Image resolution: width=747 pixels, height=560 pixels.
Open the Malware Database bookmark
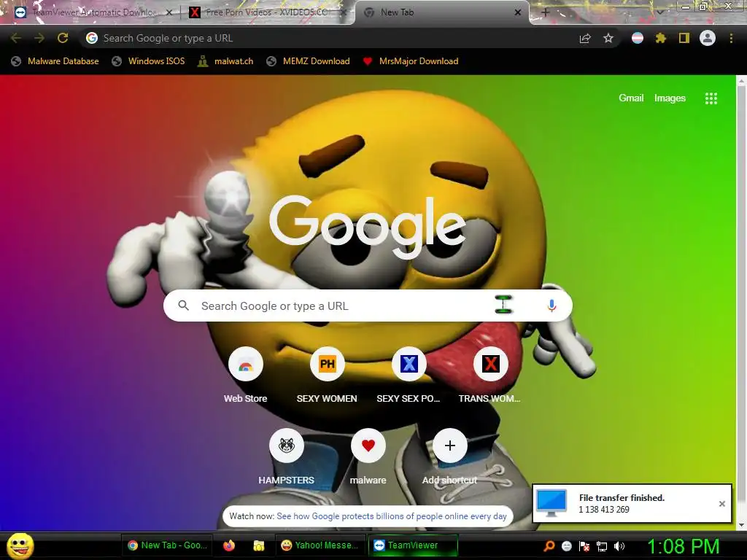click(x=55, y=61)
